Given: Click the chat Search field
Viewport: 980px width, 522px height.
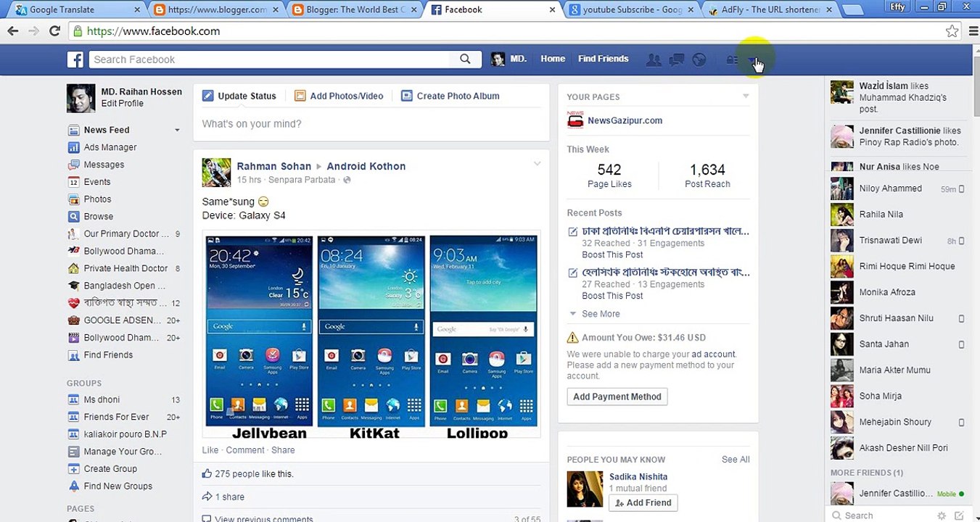Looking at the screenshot, I should 881,515.
